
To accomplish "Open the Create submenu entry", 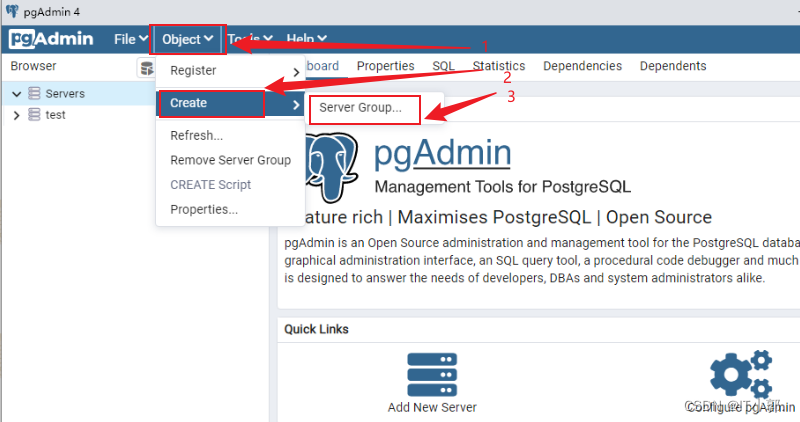I will (x=231, y=104).
